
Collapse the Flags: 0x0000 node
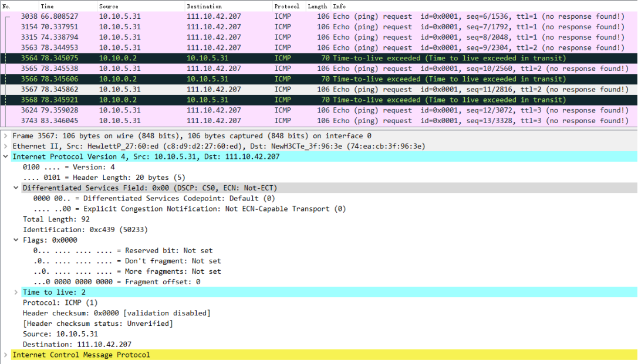[16, 240]
